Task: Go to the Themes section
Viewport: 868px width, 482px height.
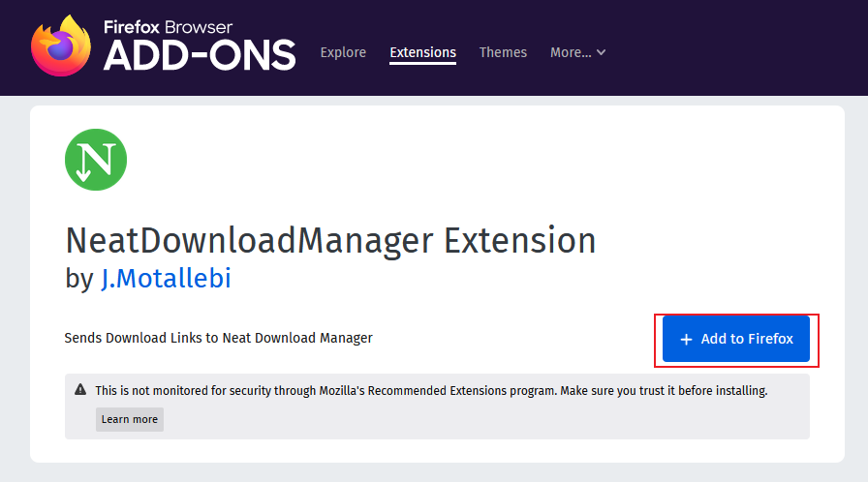Action: 503,52
